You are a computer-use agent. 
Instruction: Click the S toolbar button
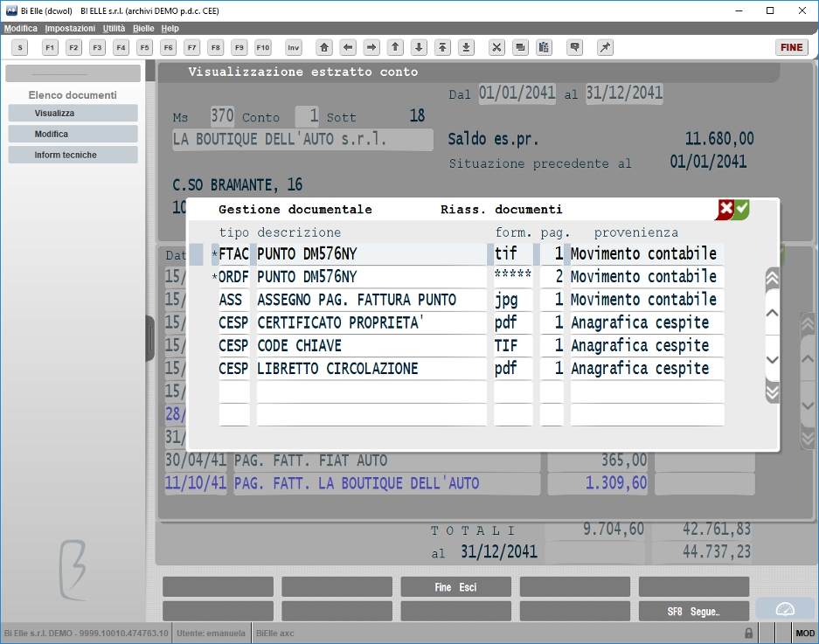click(x=20, y=47)
